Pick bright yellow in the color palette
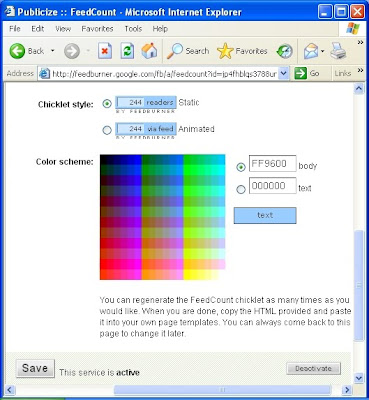This screenshot has height=400, width=369. coord(188,274)
